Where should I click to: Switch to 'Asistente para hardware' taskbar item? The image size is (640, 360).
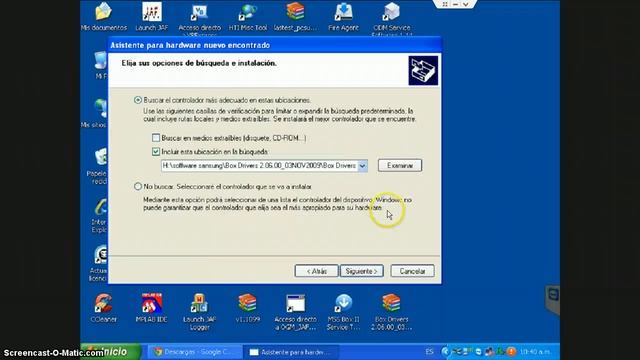pos(291,352)
